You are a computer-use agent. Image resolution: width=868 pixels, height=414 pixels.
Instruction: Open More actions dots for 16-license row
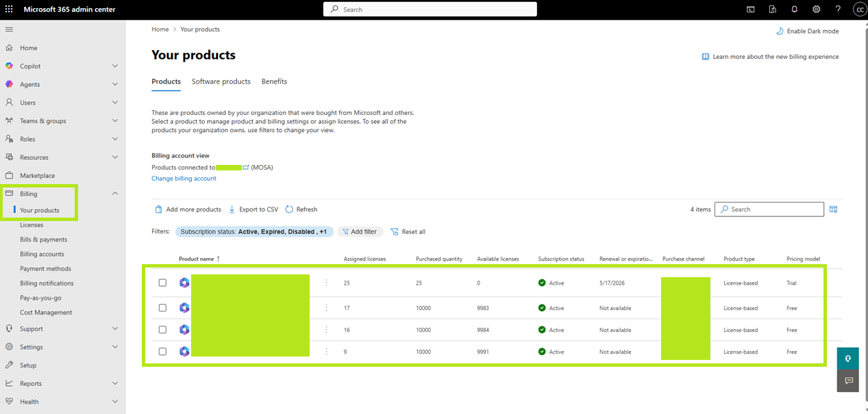click(326, 330)
